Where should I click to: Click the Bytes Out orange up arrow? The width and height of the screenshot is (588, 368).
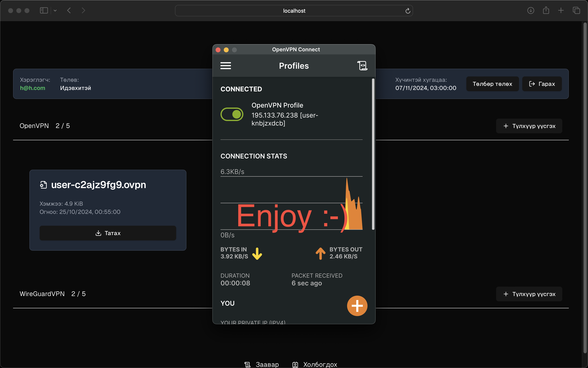point(320,253)
